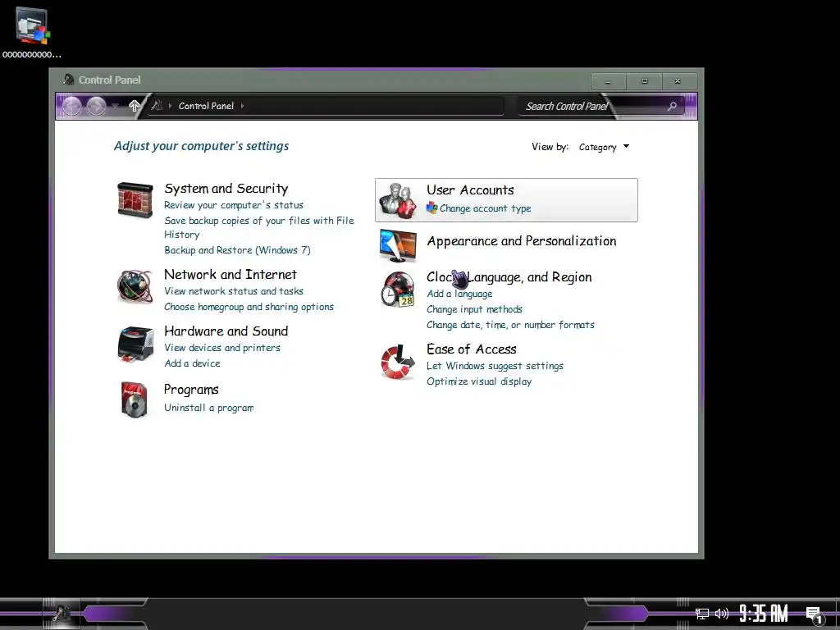
Task: Go up one level with up arrow
Action: click(x=135, y=106)
